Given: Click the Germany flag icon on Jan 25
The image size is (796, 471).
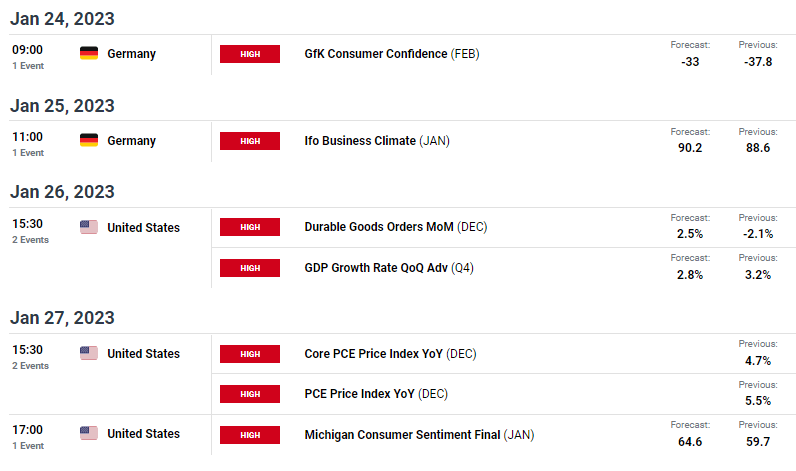Looking at the screenshot, I should click(89, 140).
